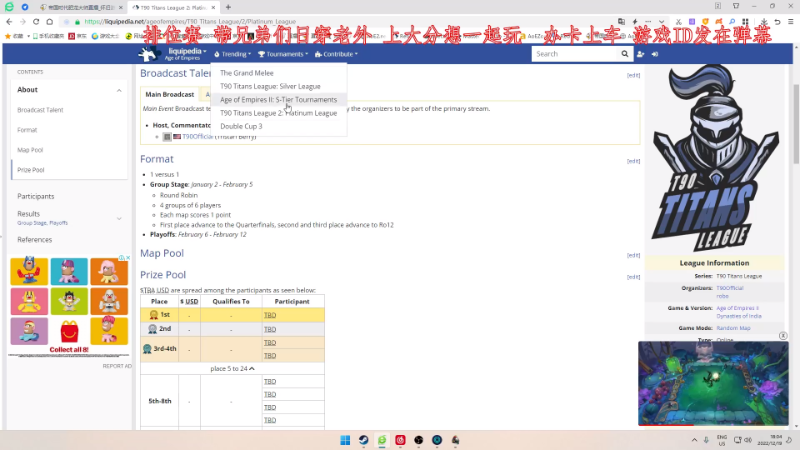This screenshot has height=450, width=800.
Task: Collapse the About contents section
Action: [119, 90]
